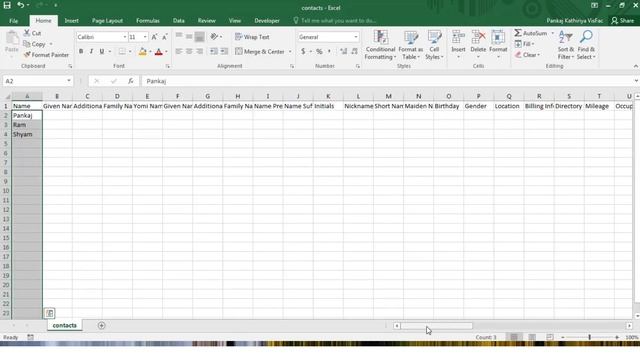Toggle Top Align vertical alignment
Screen dimensions: 640x360
[x=179, y=37]
